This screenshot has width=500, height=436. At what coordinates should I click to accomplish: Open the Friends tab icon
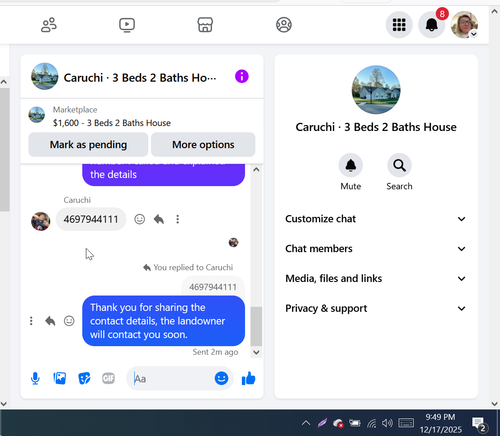[49, 25]
